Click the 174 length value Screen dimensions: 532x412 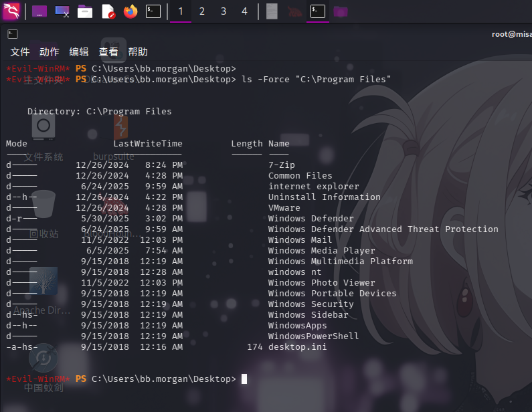[255, 347]
